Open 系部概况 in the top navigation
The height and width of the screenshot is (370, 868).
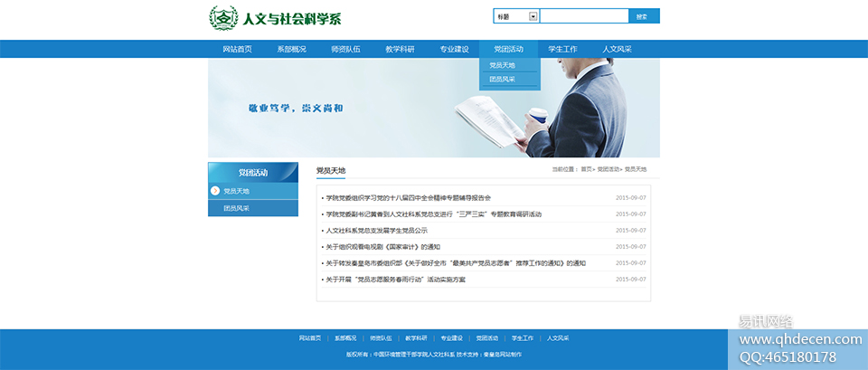(292, 49)
